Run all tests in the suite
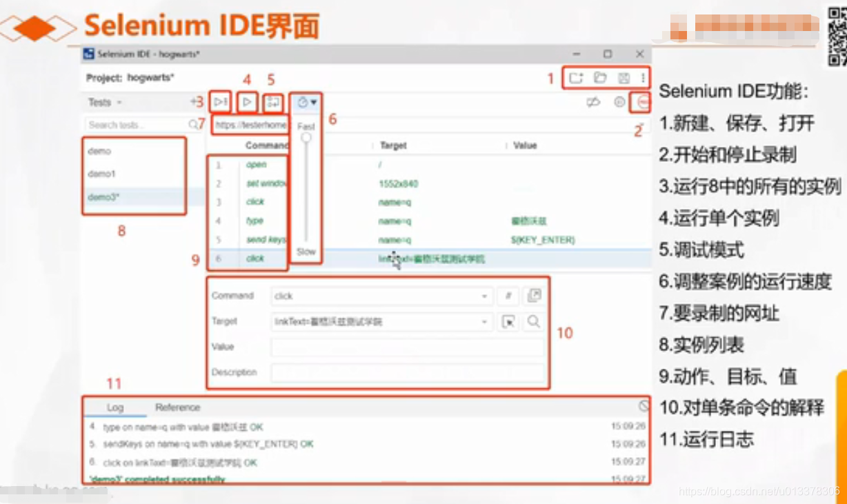Viewport: 847px width, 504px height. (x=220, y=102)
